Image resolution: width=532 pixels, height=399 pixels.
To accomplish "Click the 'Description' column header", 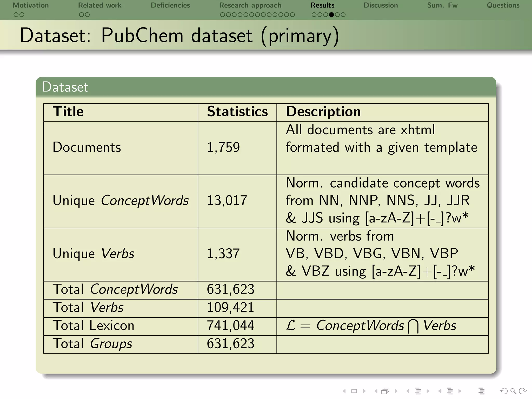I will click(323, 112).
